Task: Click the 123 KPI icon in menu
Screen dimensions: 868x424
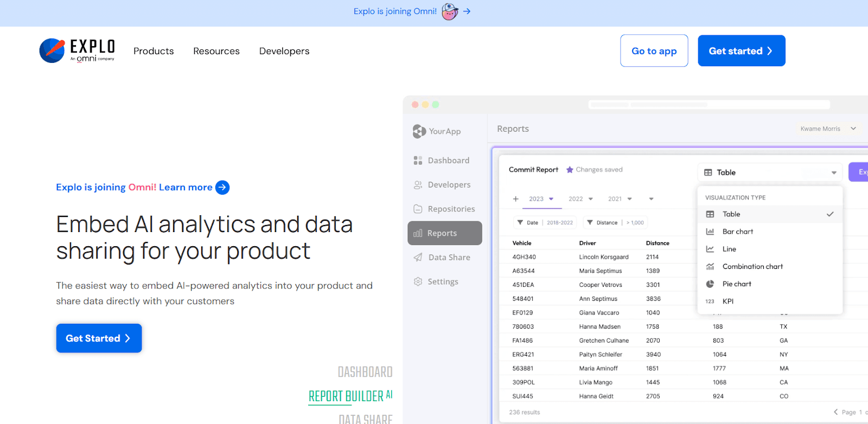Action: (710, 301)
